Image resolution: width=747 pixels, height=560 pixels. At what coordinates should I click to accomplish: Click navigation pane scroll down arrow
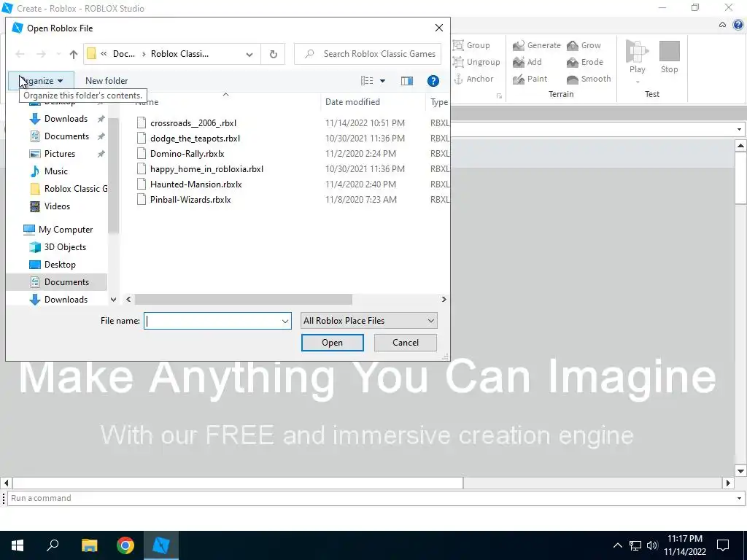coord(113,300)
